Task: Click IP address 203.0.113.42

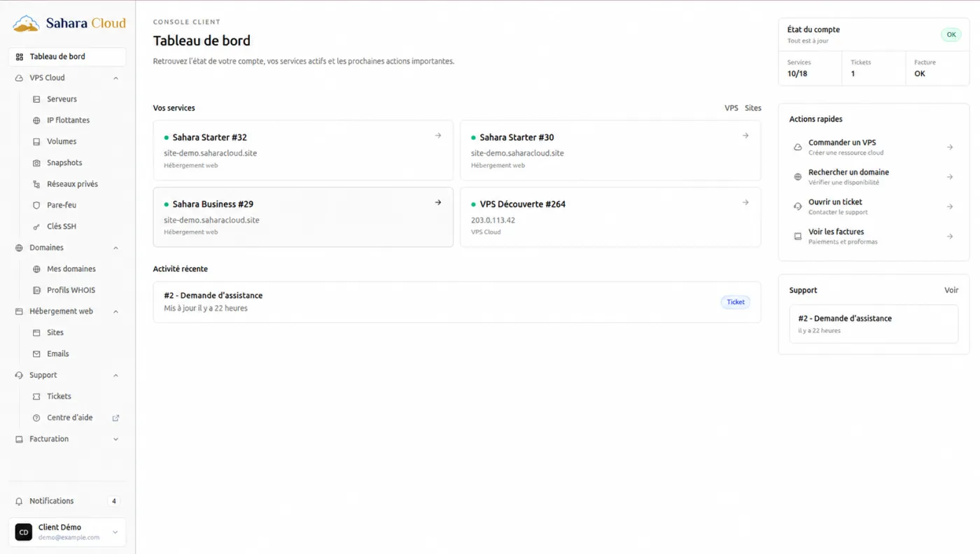Action: [493, 220]
